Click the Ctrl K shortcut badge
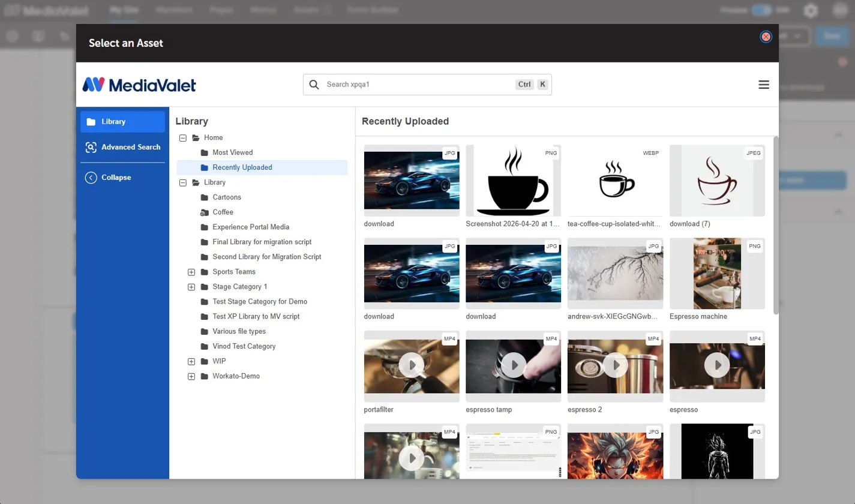The image size is (855, 504). point(532,85)
